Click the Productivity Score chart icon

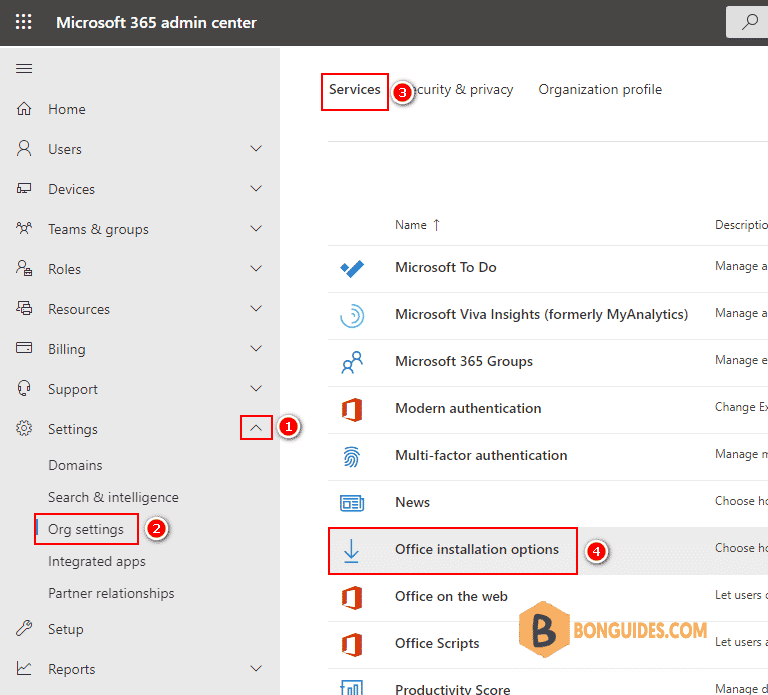pyautogui.click(x=352, y=687)
